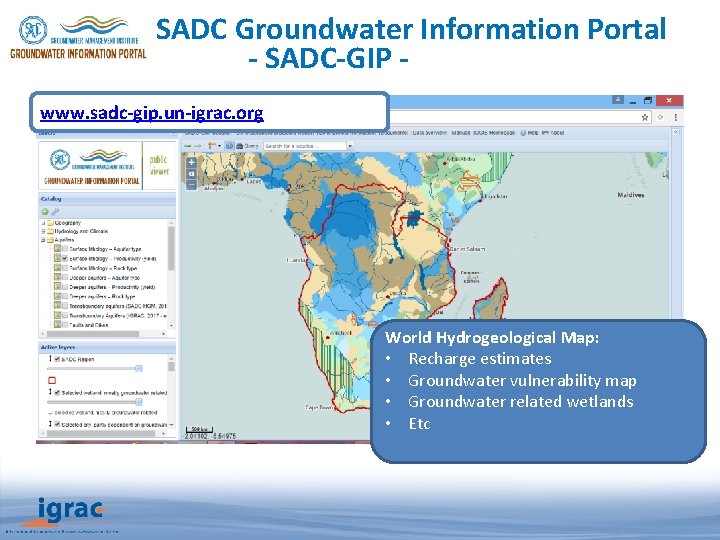
Task: Collapse the Aquifers folder
Action: click(x=43, y=240)
